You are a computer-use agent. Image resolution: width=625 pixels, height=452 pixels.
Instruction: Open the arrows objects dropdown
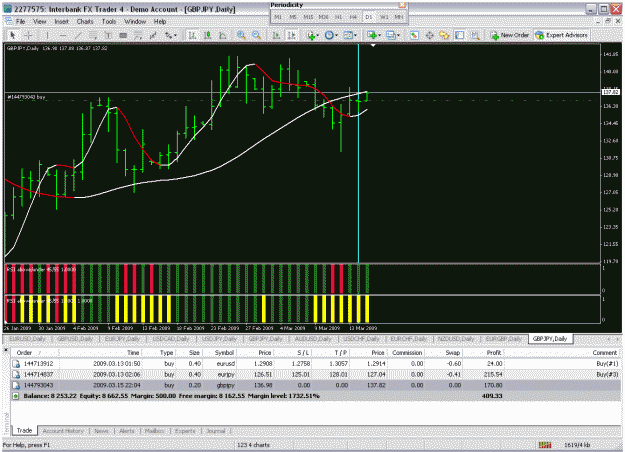coord(171,35)
